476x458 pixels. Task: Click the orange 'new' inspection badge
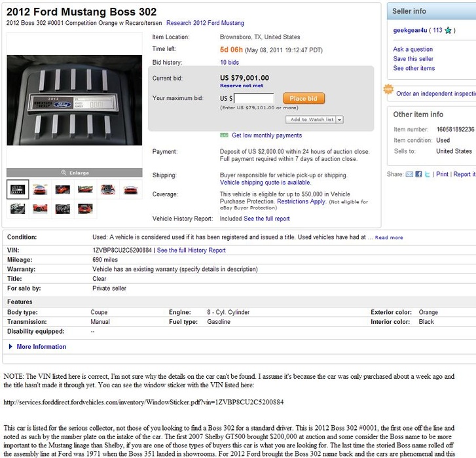click(x=388, y=90)
